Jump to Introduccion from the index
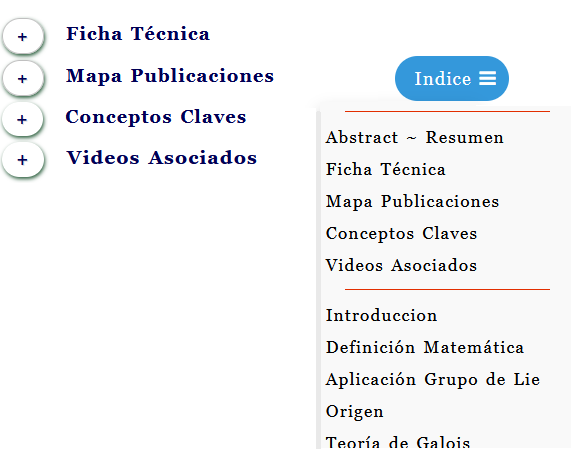 click(381, 316)
